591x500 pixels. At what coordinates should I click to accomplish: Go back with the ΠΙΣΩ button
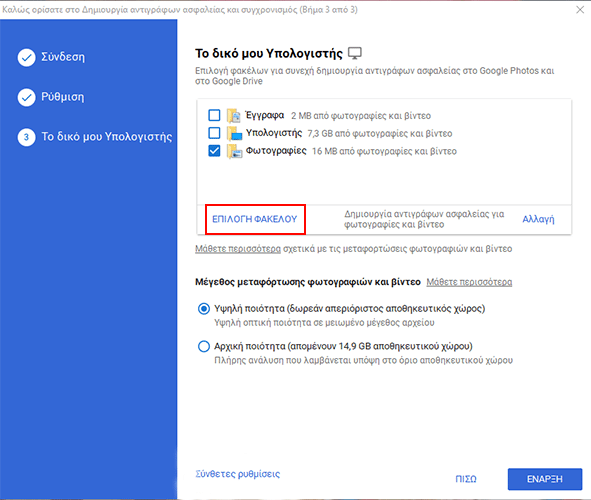point(466,479)
